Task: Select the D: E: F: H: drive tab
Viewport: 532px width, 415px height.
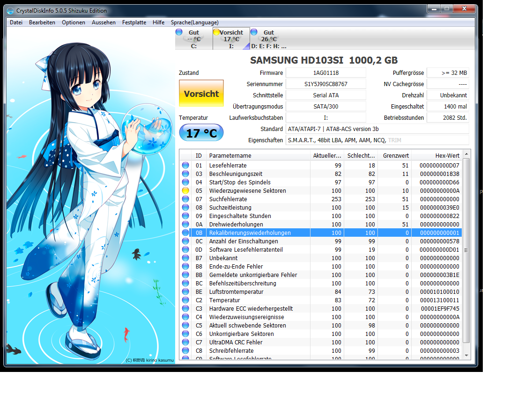Action: pos(269,39)
